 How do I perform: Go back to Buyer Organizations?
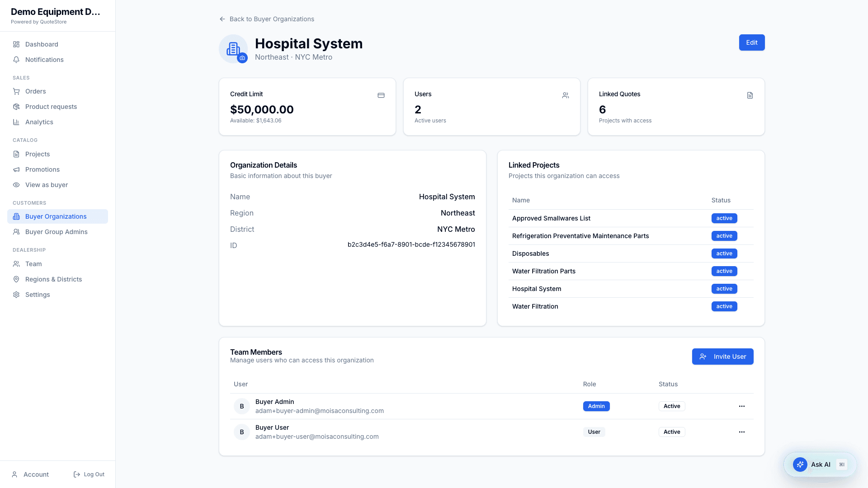tap(267, 19)
